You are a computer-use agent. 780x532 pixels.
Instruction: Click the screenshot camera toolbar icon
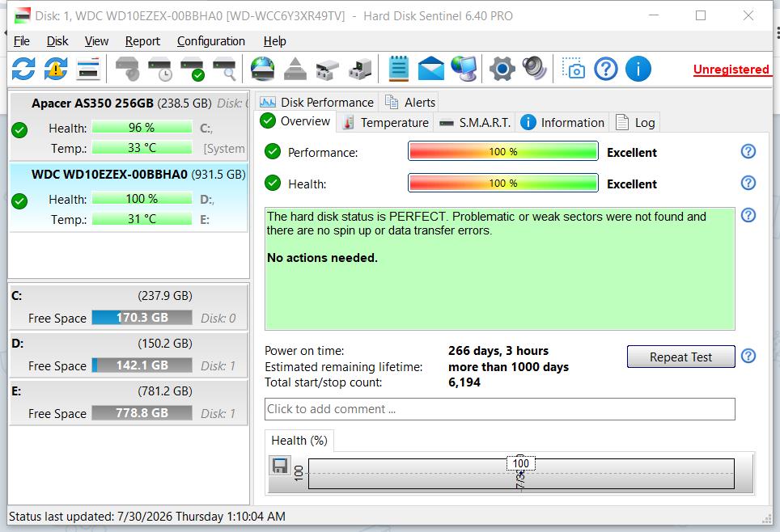pyautogui.click(x=573, y=68)
